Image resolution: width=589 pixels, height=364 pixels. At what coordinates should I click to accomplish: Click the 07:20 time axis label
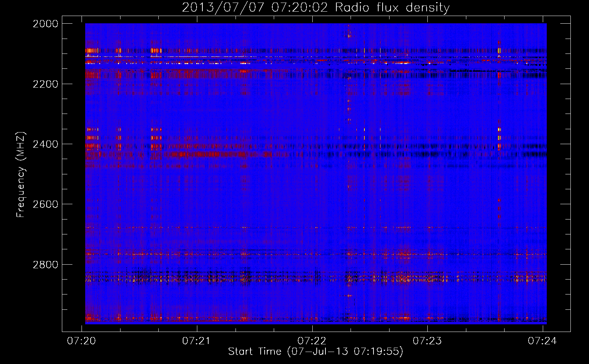[x=82, y=341]
